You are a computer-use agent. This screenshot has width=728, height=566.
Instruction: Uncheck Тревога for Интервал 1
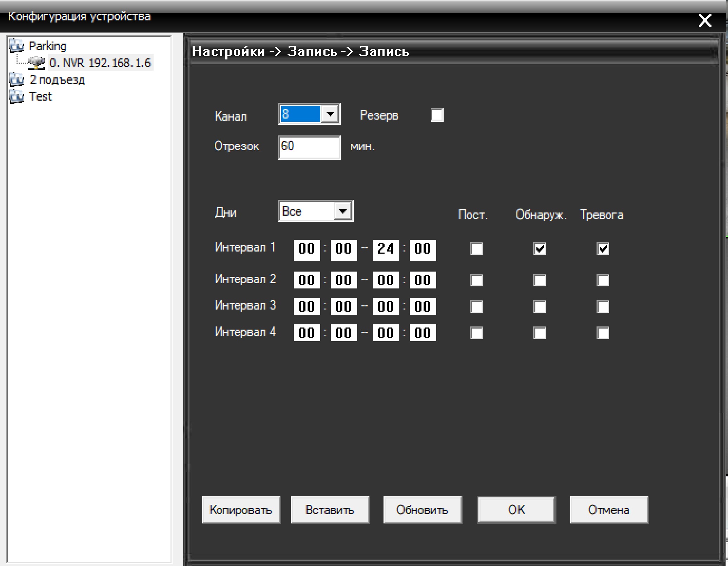[x=603, y=249]
